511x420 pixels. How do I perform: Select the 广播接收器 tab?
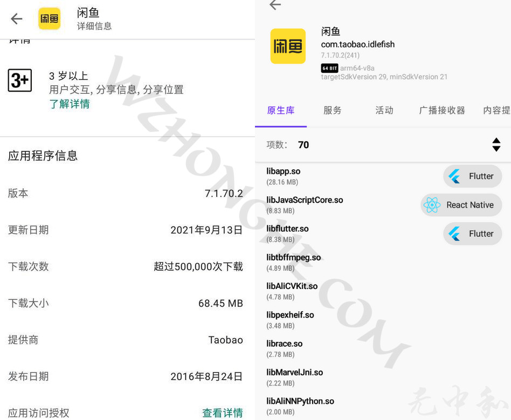(442, 111)
